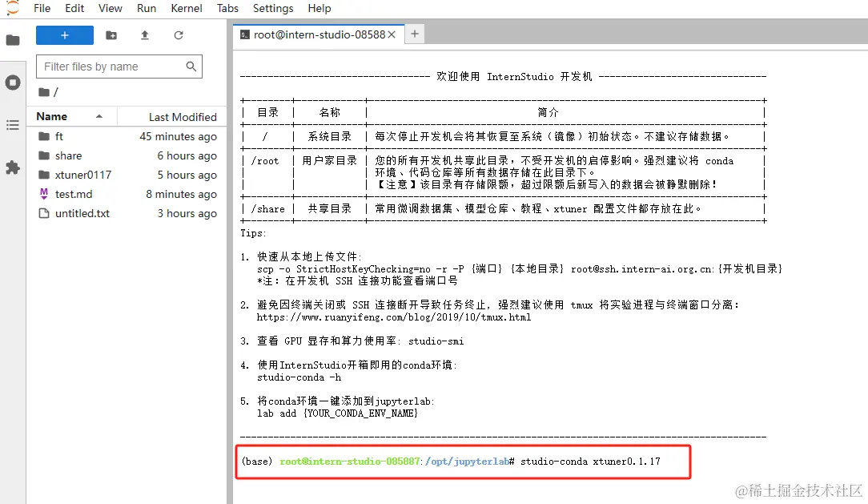Open the Tabs menu
Screen dimensions: 868x504
pyautogui.click(x=227, y=8)
